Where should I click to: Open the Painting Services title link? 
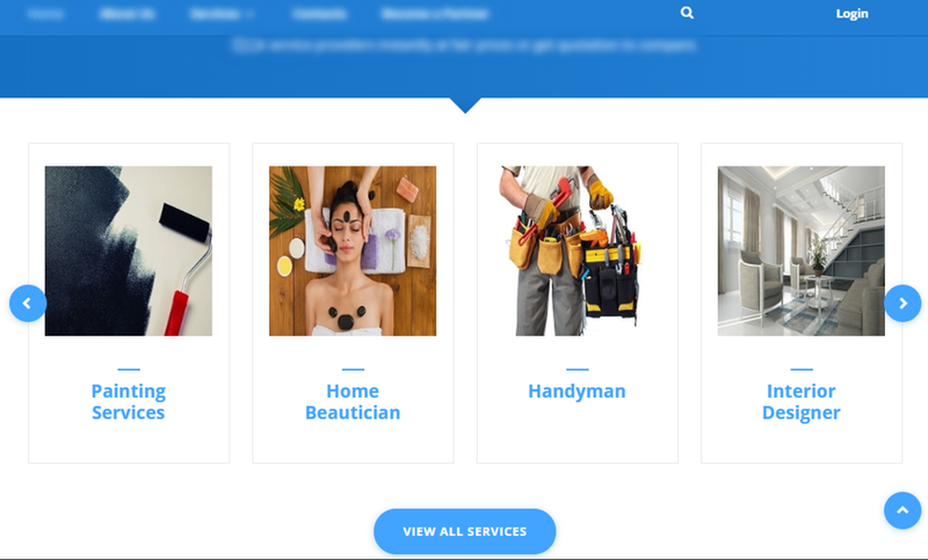129,401
